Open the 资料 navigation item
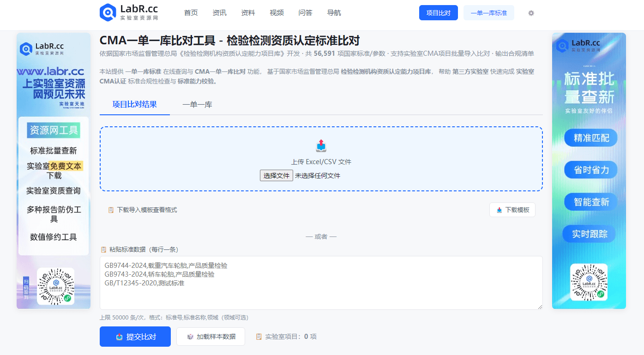Viewport: 644px width, 355px height. [x=248, y=13]
